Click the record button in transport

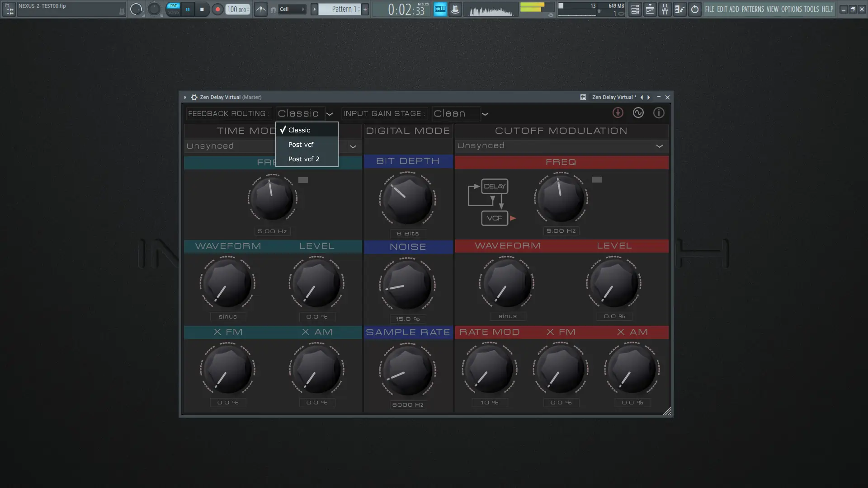click(x=217, y=9)
